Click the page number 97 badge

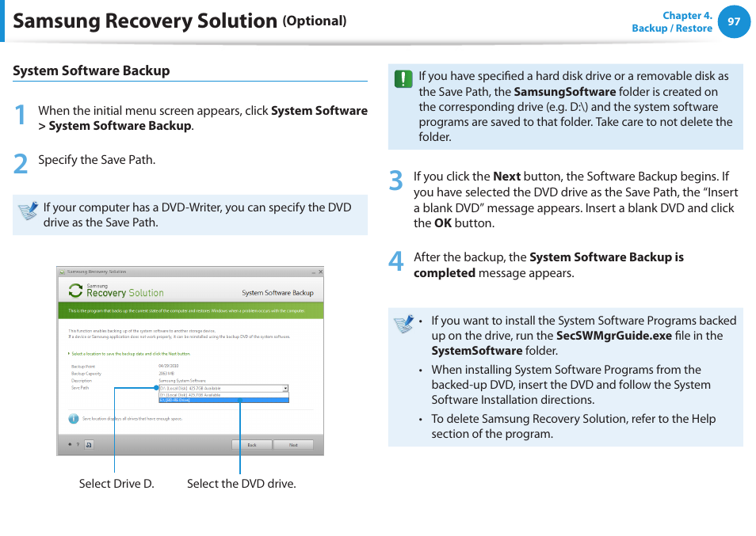[734, 21]
